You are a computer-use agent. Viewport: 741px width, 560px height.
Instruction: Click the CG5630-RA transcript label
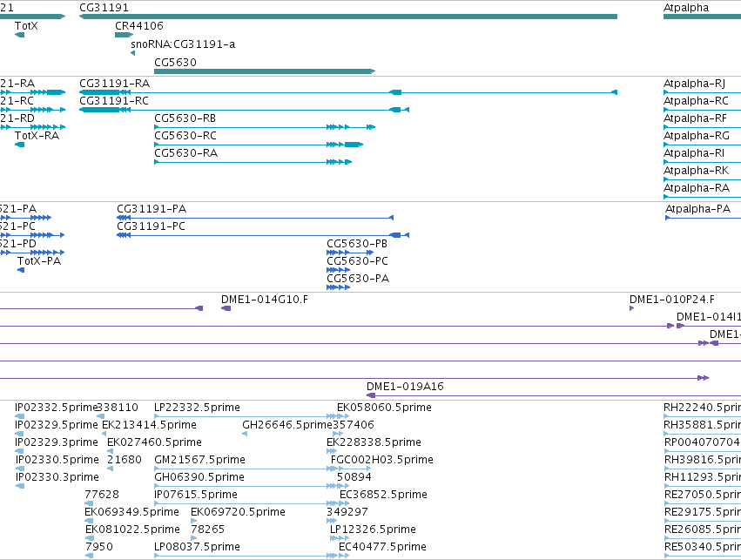tap(185, 153)
